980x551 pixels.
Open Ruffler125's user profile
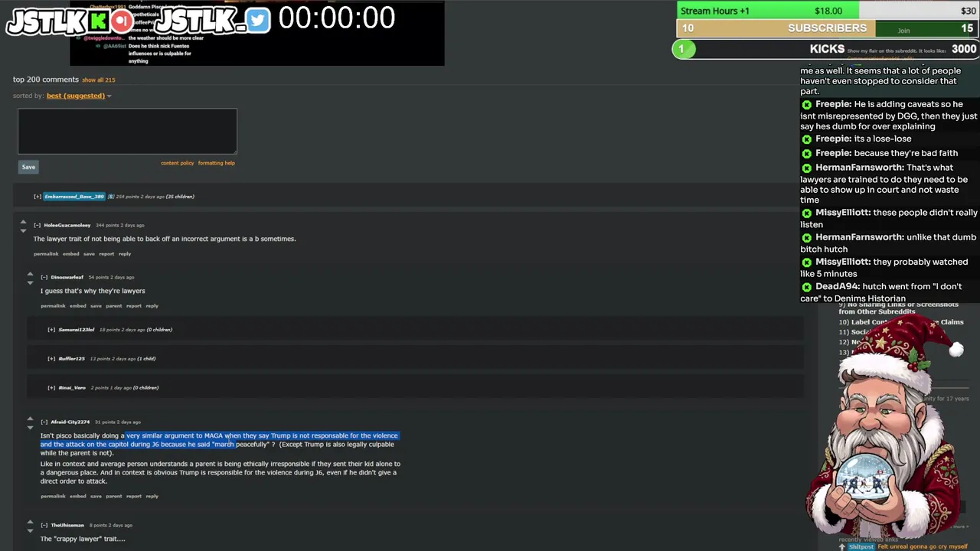click(72, 359)
